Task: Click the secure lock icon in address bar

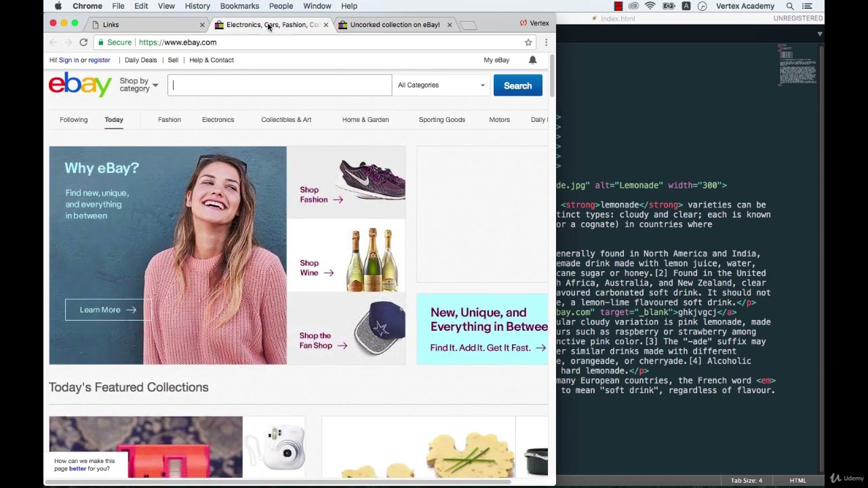Action: tap(100, 42)
